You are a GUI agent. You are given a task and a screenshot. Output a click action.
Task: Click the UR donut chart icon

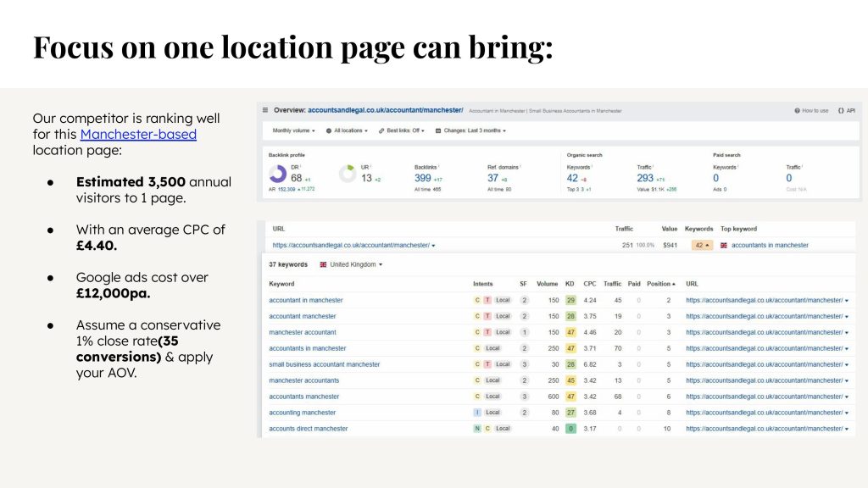pyautogui.click(x=348, y=174)
